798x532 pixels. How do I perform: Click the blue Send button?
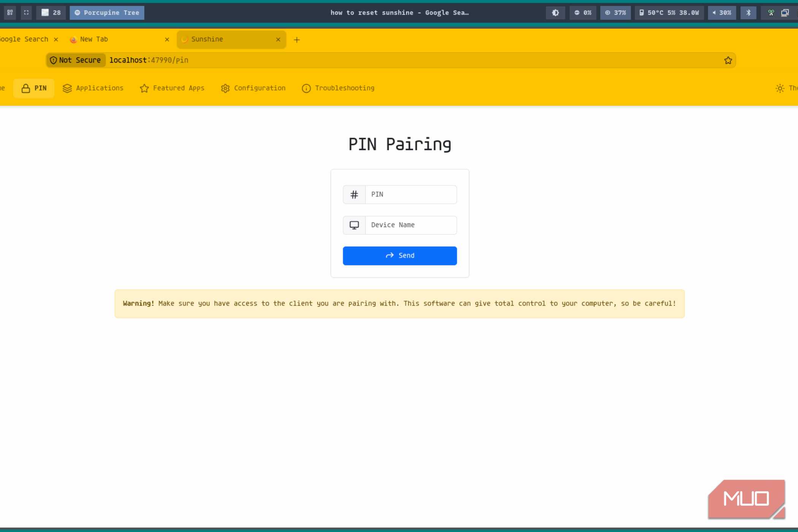[x=400, y=256]
